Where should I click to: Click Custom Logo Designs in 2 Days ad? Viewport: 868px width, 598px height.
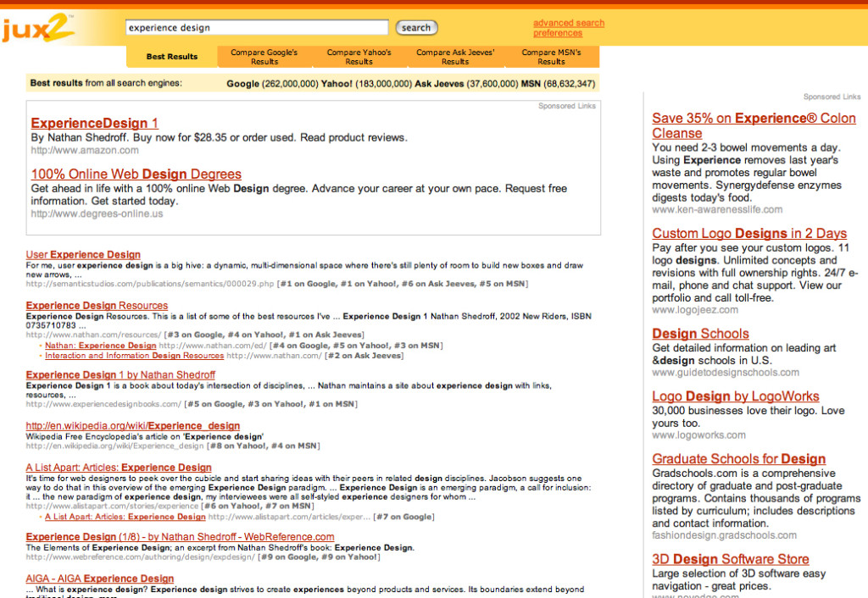point(749,233)
